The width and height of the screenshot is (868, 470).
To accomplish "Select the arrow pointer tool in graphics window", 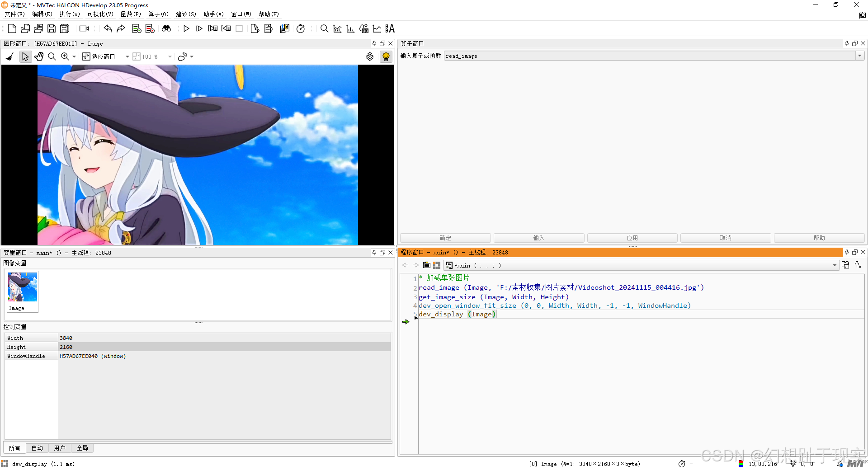I will point(25,56).
